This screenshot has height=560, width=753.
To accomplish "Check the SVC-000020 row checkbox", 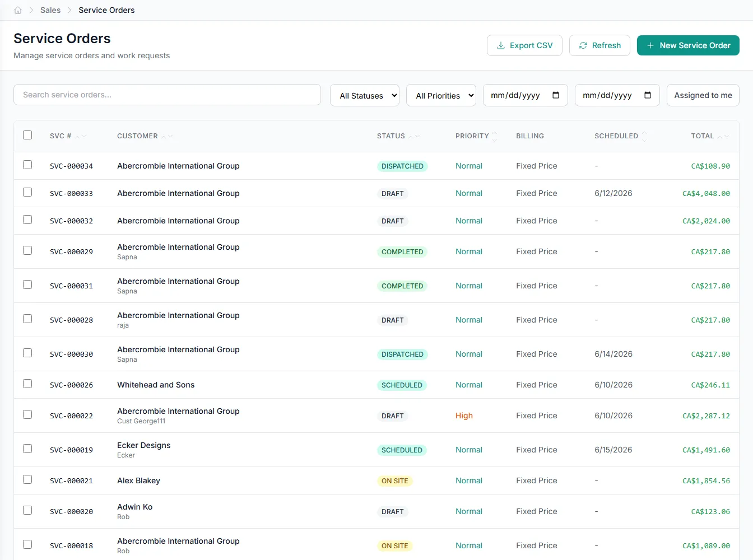I will pyautogui.click(x=27, y=510).
